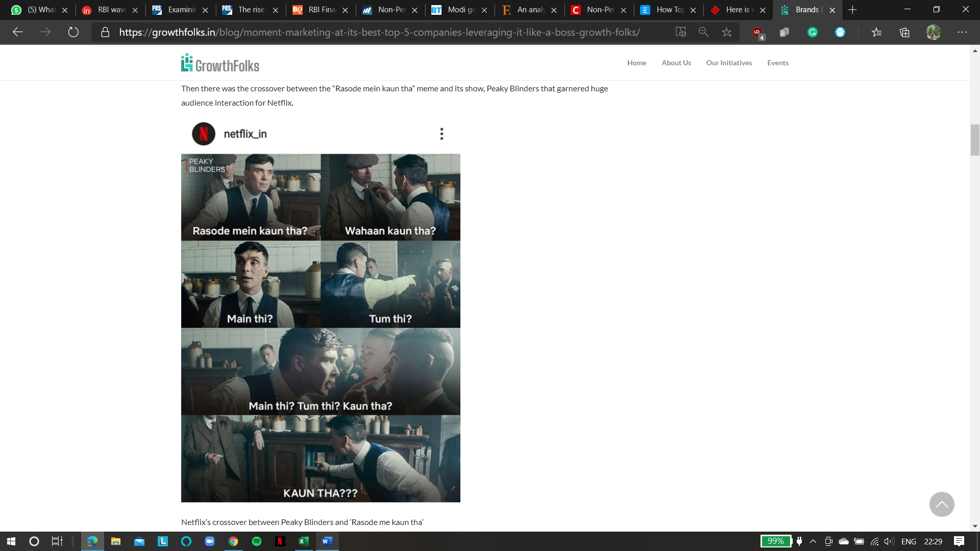The height and width of the screenshot is (551, 980).
Task: Open the three-dot menu on netflix_in post
Action: (442, 134)
